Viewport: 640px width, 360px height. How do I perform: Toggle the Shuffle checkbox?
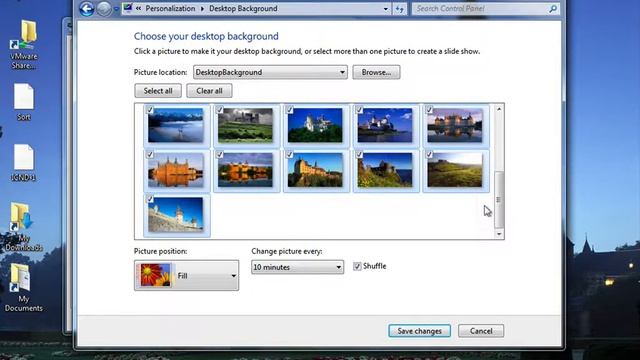(x=357, y=266)
